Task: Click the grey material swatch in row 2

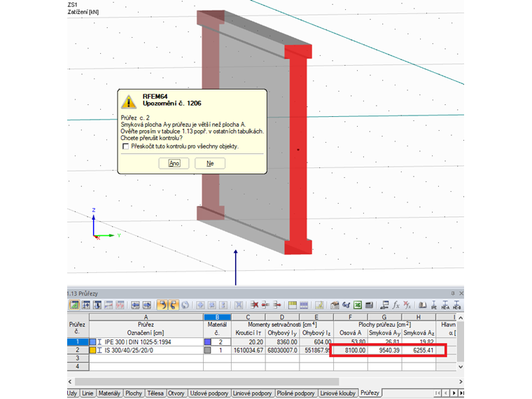Action: 208,350
